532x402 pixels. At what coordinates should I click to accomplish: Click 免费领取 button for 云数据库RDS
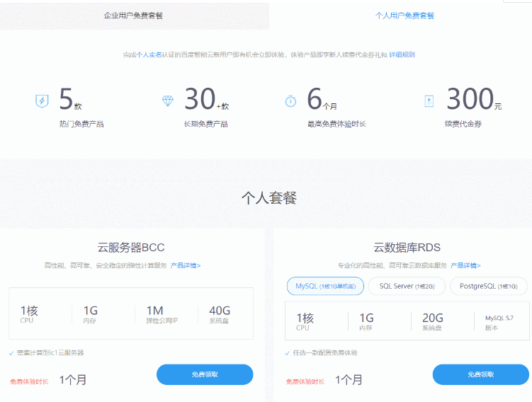click(481, 374)
